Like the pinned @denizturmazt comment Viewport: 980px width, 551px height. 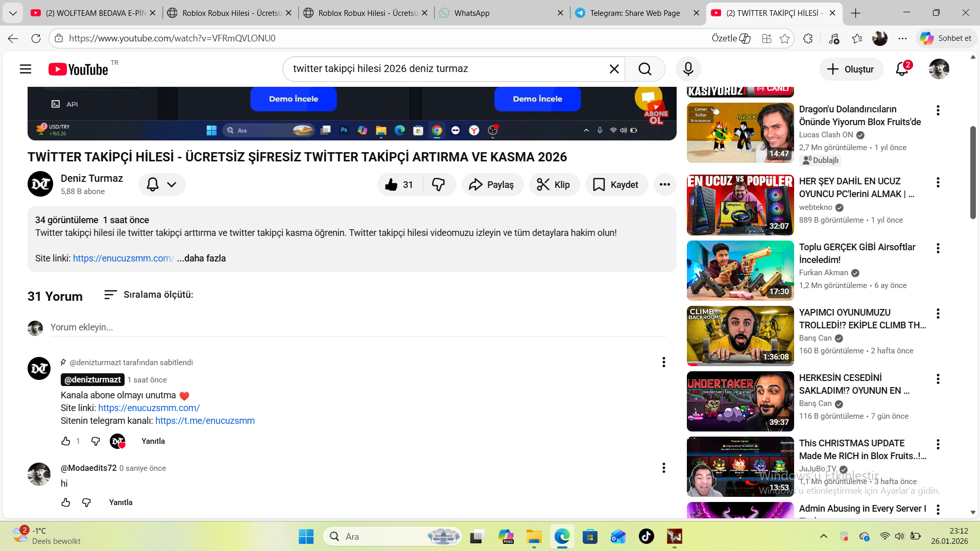(x=66, y=441)
